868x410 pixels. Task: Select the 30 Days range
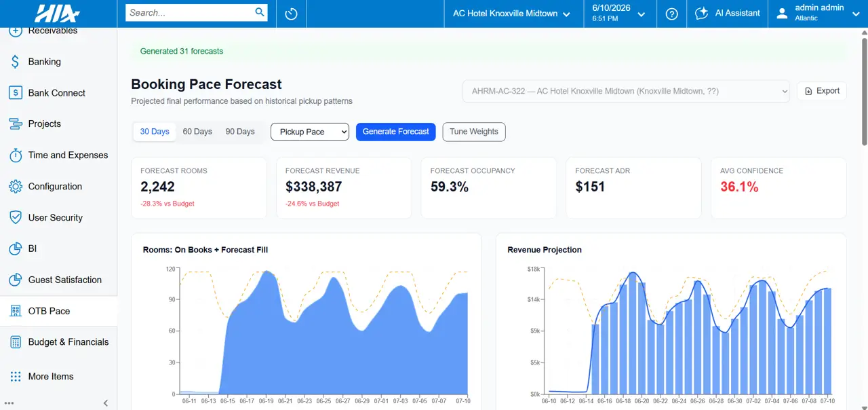155,132
